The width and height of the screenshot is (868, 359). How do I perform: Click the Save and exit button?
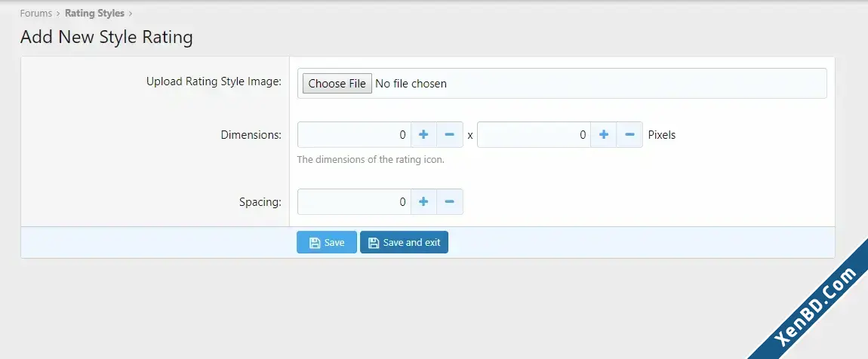(404, 242)
